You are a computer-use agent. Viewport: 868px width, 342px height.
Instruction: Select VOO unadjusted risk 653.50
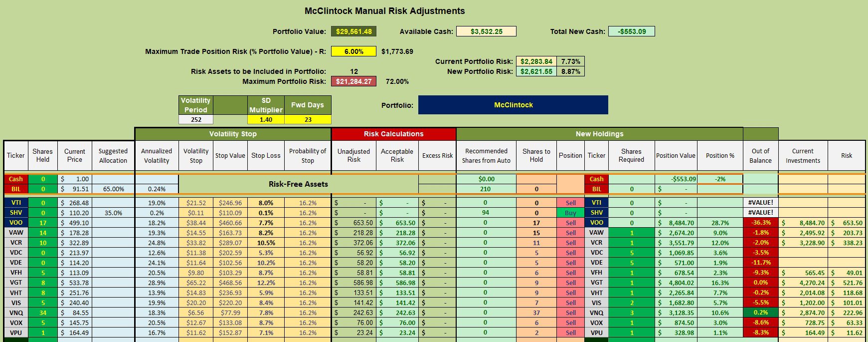click(353, 223)
